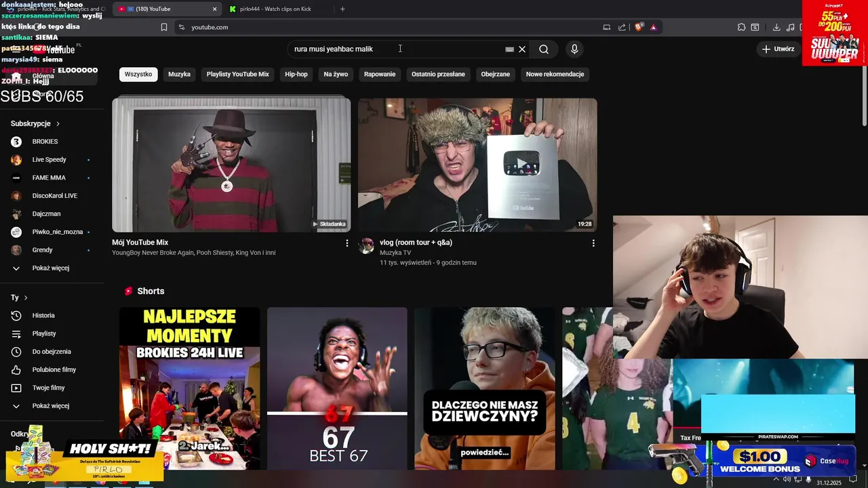
Task: Open more options for vlog (room tour + q&a)
Action: pyautogui.click(x=593, y=243)
